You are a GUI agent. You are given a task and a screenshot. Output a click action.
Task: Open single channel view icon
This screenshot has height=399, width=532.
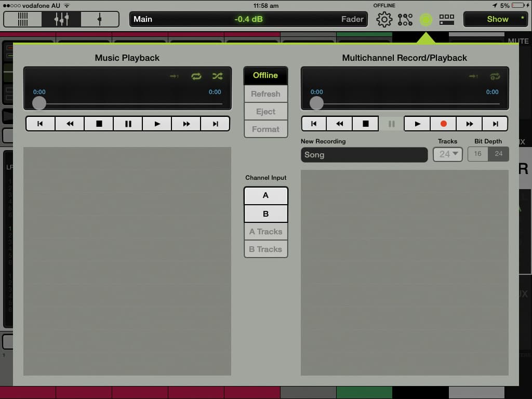pyautogui.click(x=100, y=19)
